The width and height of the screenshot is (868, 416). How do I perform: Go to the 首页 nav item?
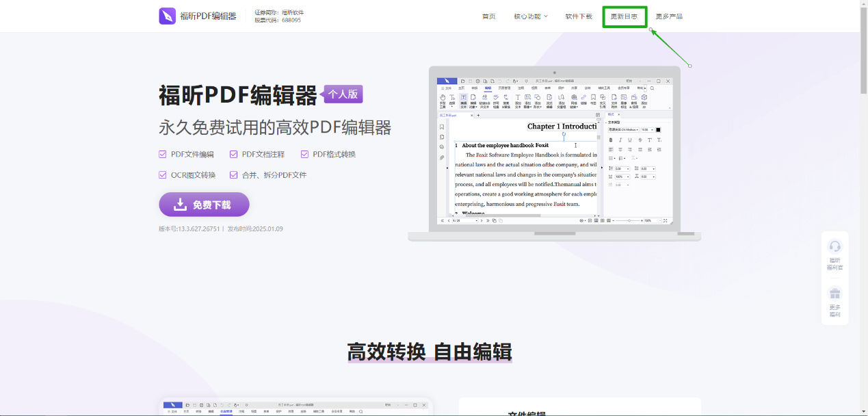(x=488, y=16)
